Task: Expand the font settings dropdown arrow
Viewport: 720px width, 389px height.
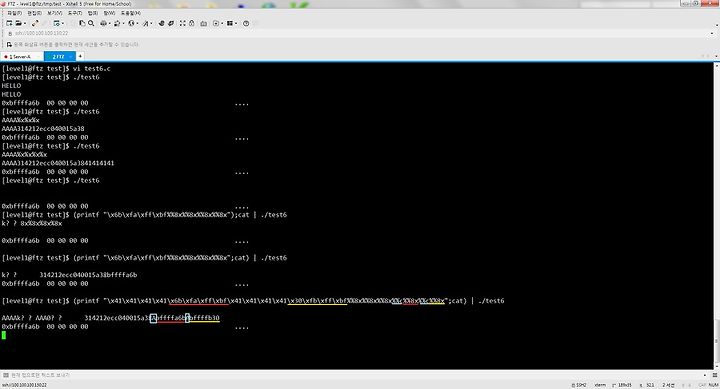Action: 152,23
